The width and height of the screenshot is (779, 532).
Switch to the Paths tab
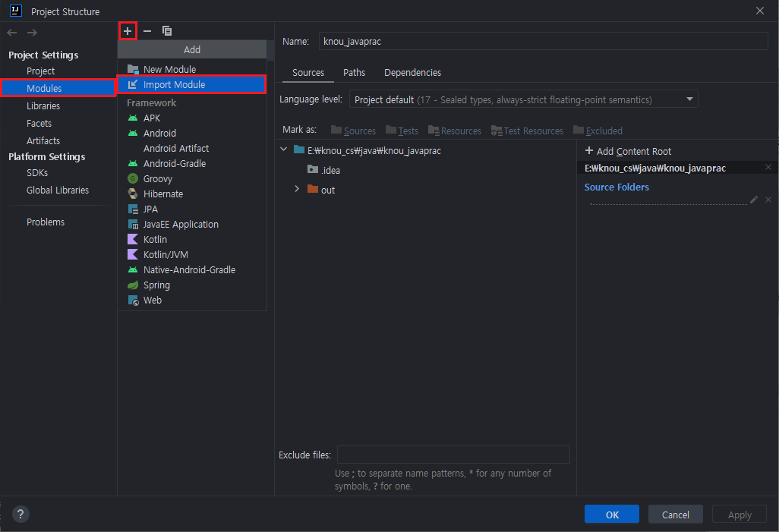(x=355, y=73)
